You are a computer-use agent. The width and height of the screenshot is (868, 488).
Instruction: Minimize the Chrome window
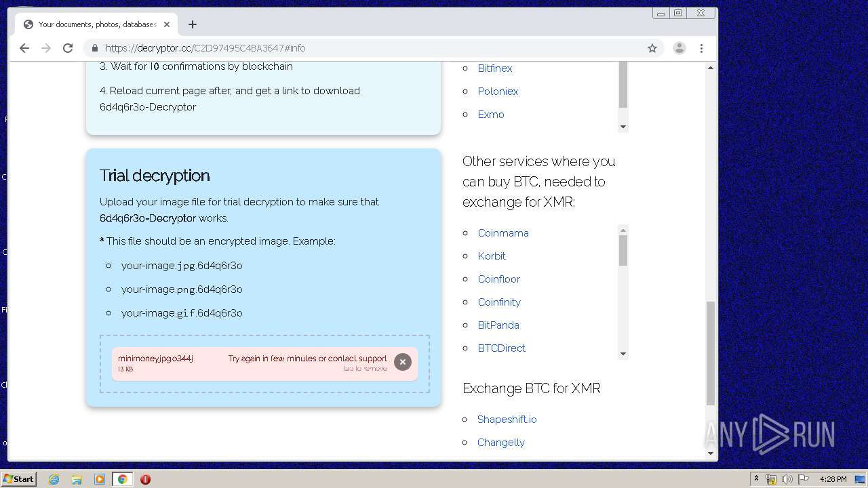660,13
